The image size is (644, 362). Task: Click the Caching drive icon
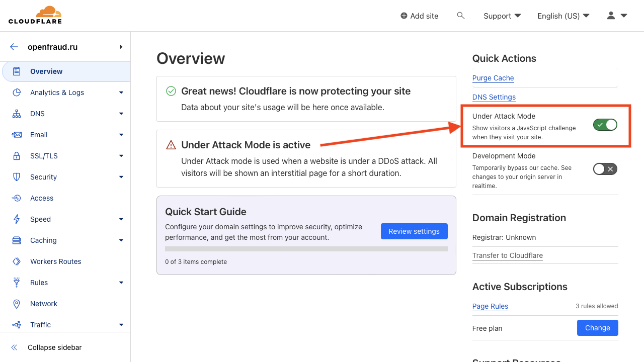(x=17, y=240)
